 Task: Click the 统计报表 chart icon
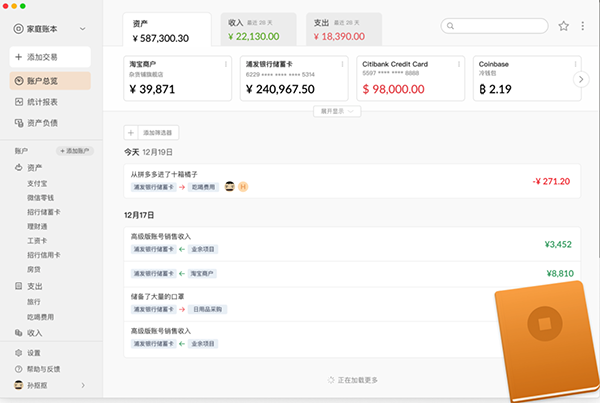pos(19,102)
